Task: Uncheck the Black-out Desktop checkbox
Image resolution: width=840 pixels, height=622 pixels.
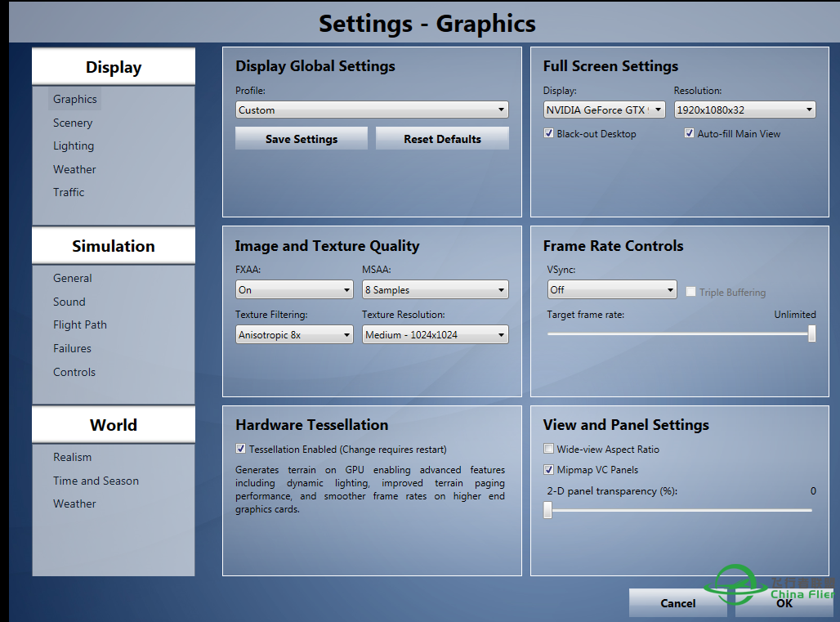Action: coord(549,133)
